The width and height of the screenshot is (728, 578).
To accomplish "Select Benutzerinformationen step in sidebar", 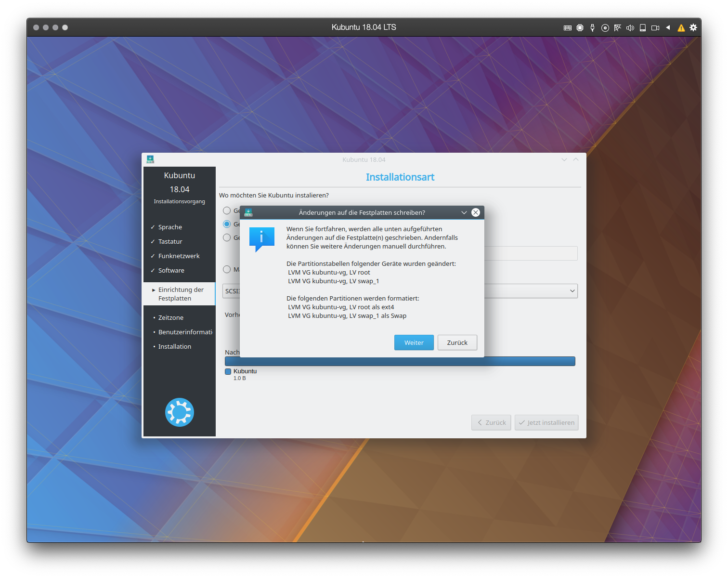I will [x=185, y=332].
